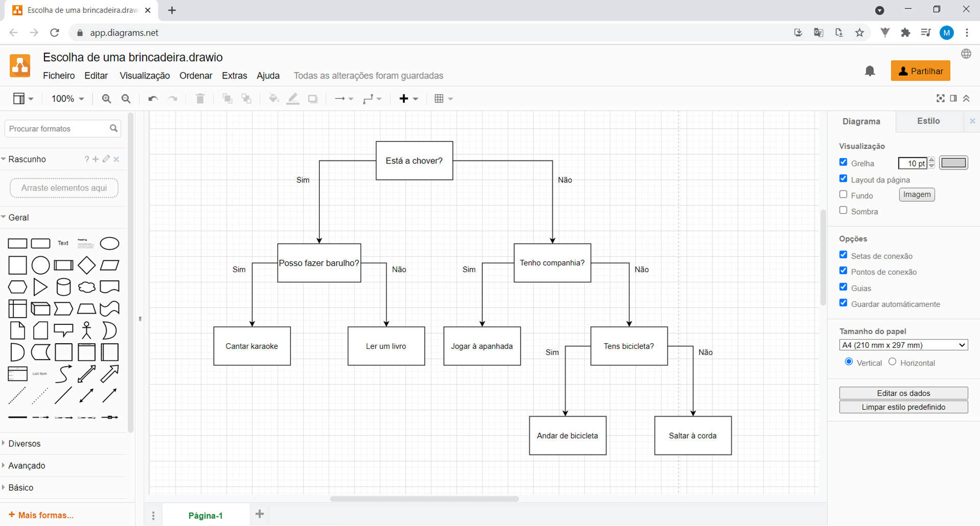Open the Extras menu
This screenshot has height=526, width=980.
234,76
